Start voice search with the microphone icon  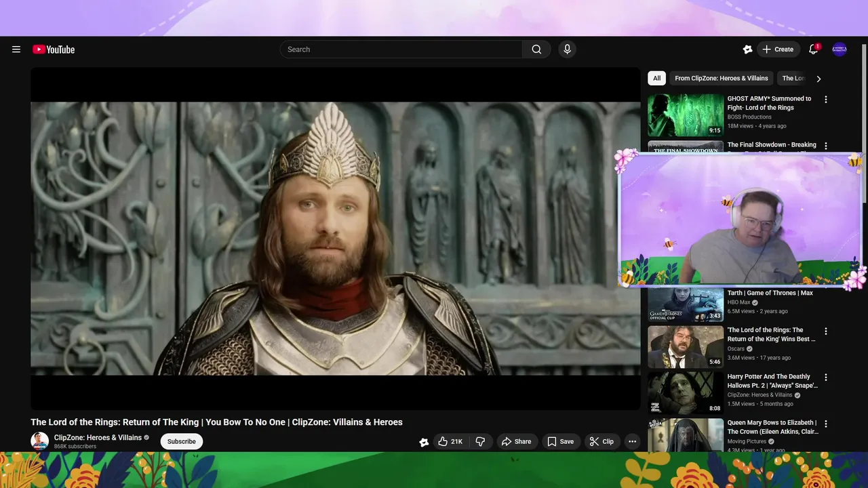(x=568, y=49)
